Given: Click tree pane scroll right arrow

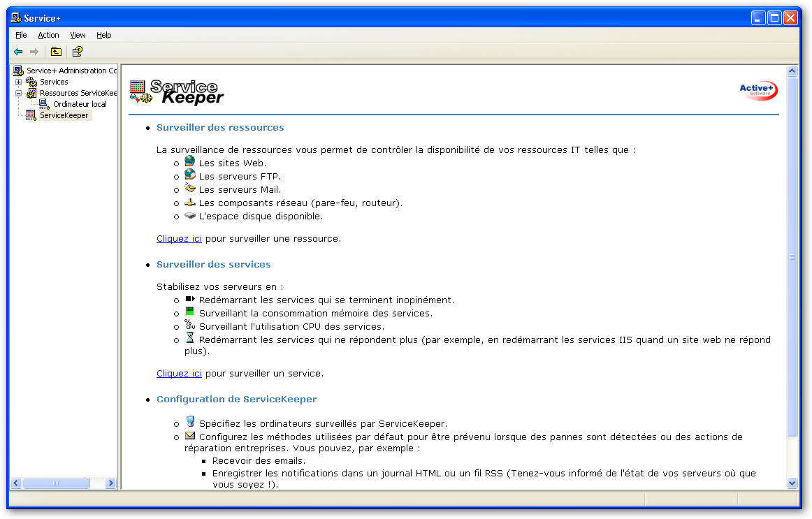Looking at the screenshot, I should [110, 483].
